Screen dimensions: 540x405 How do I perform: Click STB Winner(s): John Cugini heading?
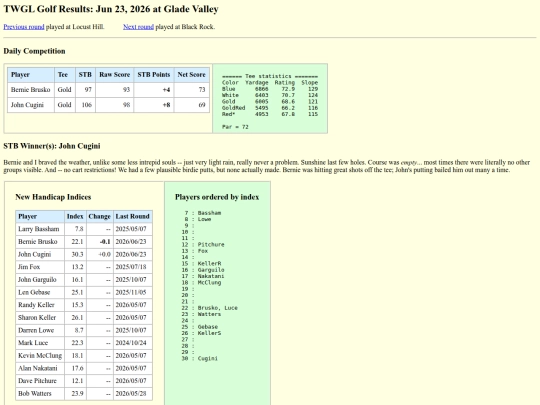[52, 146]
